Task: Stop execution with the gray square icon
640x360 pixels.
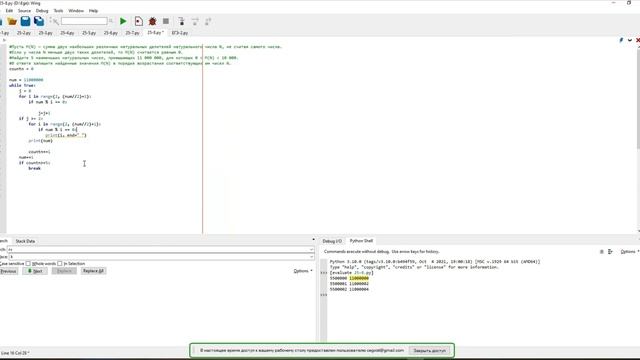Action: click(166, 21)
